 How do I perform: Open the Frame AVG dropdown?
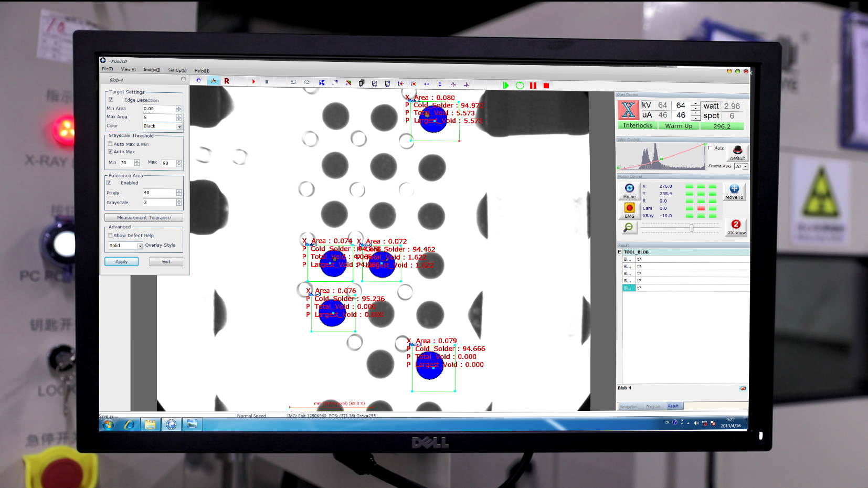tap(745, 166)
